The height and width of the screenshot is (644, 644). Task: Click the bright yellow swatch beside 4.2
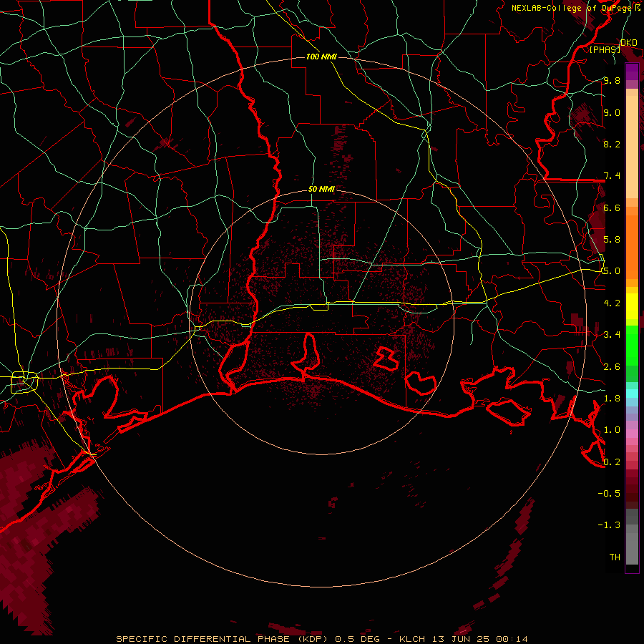pyautogui.click(x=632, y=306)
